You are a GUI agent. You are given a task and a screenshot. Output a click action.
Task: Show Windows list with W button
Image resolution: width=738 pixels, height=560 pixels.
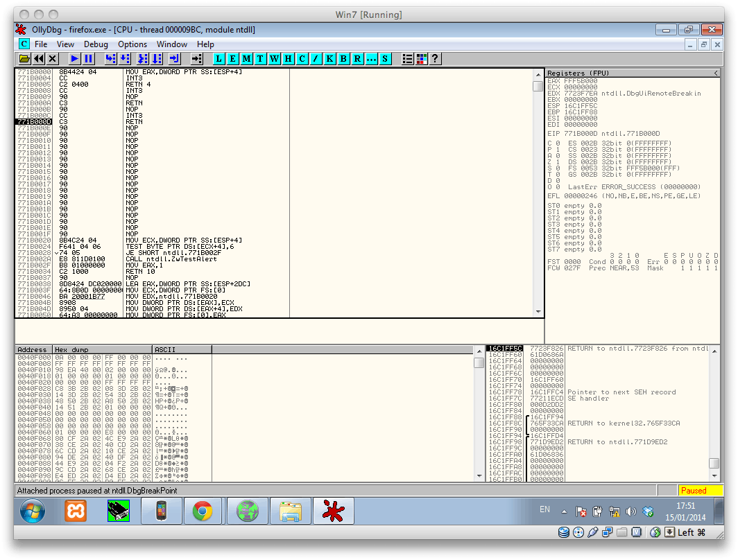275,59
